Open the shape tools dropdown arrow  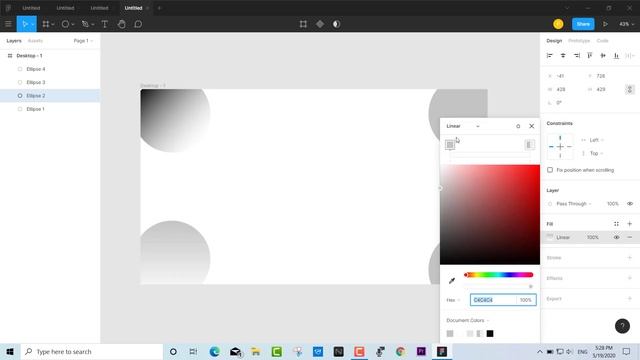pyautogui.click(x=73, y=24)
